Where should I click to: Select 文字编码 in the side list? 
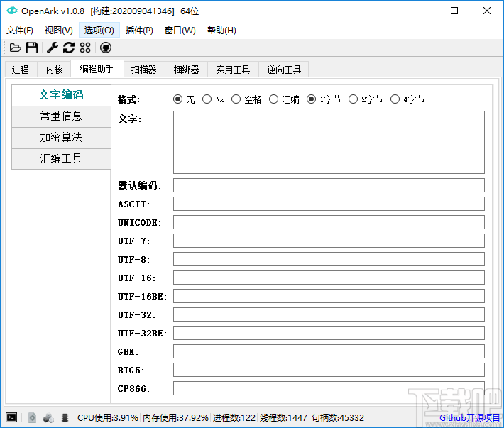pos(61,95)
